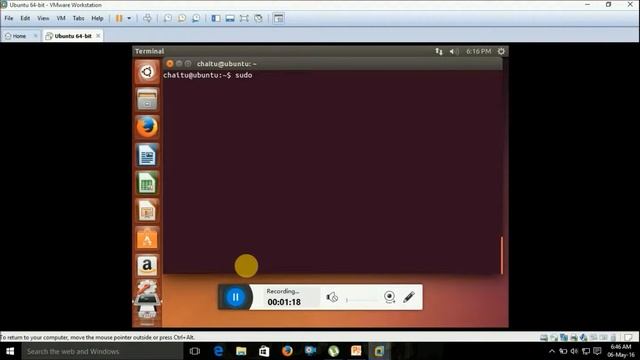Open PowerPoint from the Windows taskbar

click(356, 351)
